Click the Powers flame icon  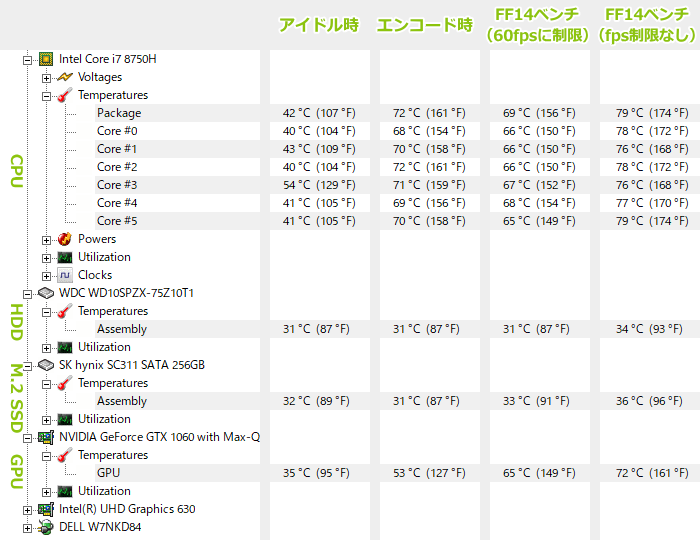click(x=65, y=239)
